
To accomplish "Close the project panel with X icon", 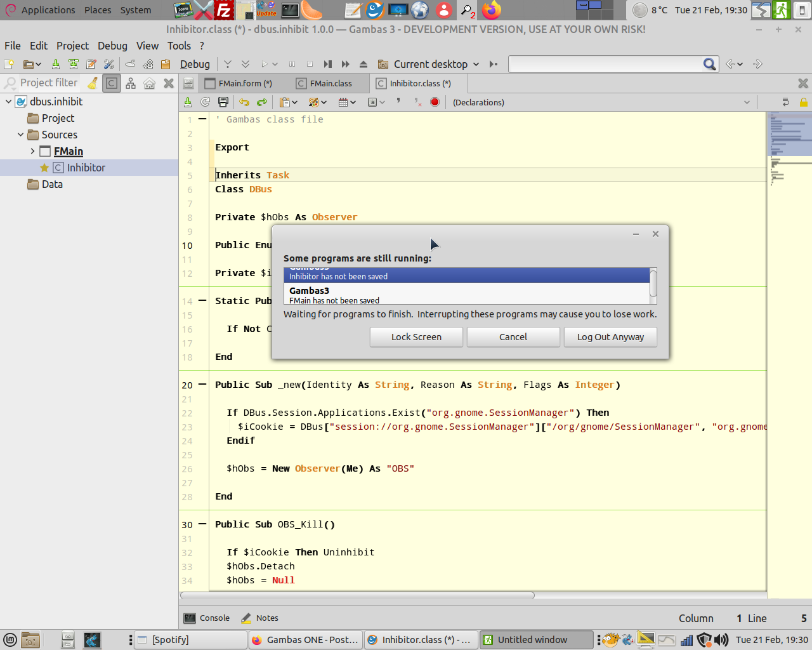I will point(169,83).
